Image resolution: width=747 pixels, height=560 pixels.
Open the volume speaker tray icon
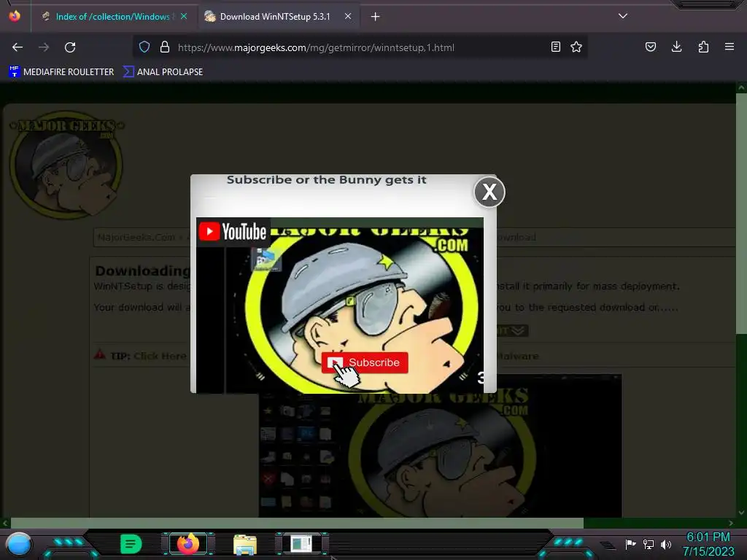point(665,544)
